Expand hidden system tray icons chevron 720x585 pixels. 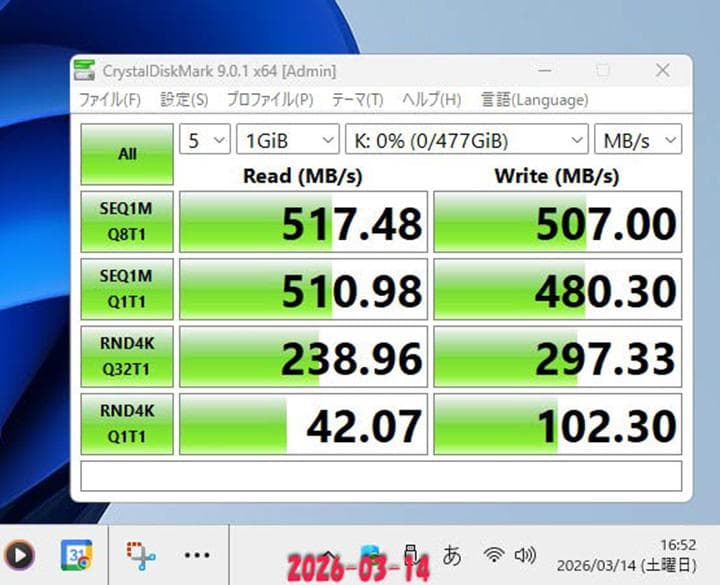(x=328, y=555)
